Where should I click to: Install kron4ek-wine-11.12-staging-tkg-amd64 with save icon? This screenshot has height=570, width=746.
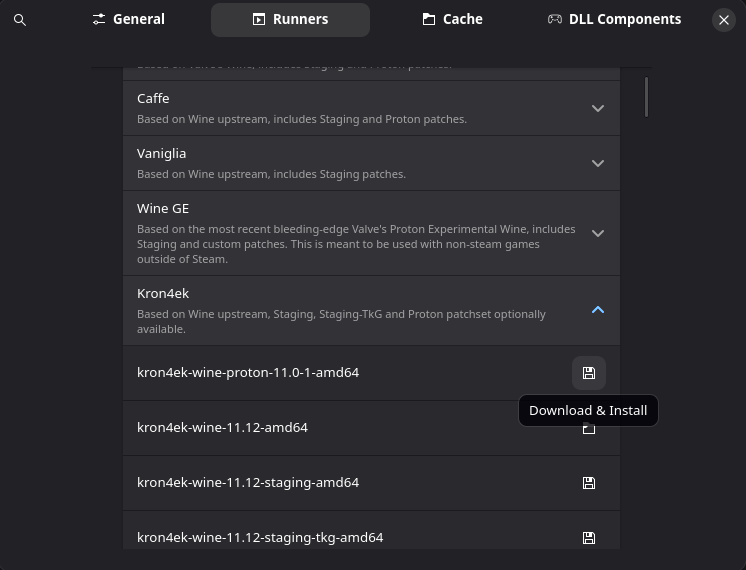click(x=589, y=538)
